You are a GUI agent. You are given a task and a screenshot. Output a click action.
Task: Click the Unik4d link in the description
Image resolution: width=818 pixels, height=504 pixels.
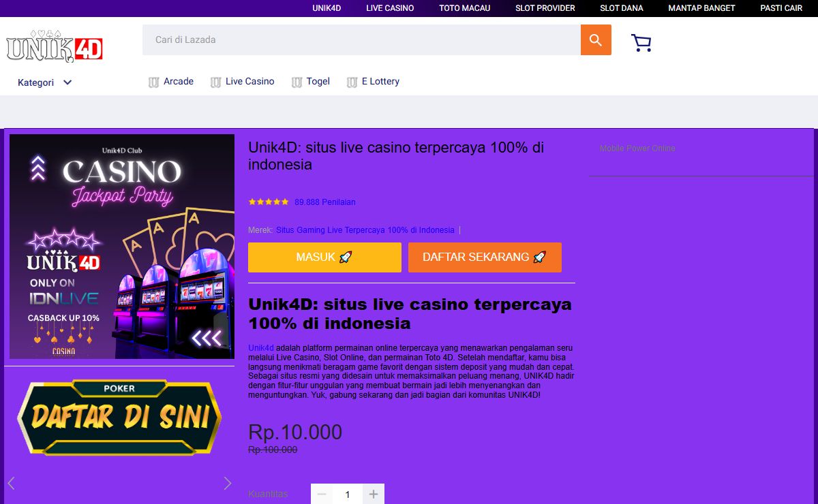[261, 348]
